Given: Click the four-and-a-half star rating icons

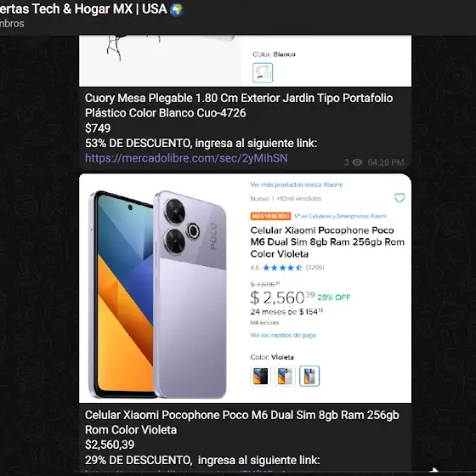Looking at the screenshot, I should click(x=282, y=268).
